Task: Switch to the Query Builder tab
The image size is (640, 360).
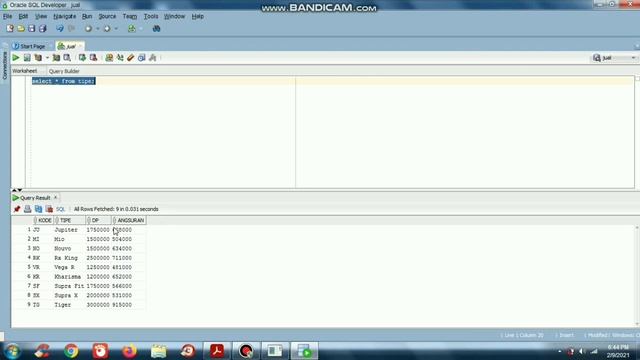Action: [x=64, y=71]
